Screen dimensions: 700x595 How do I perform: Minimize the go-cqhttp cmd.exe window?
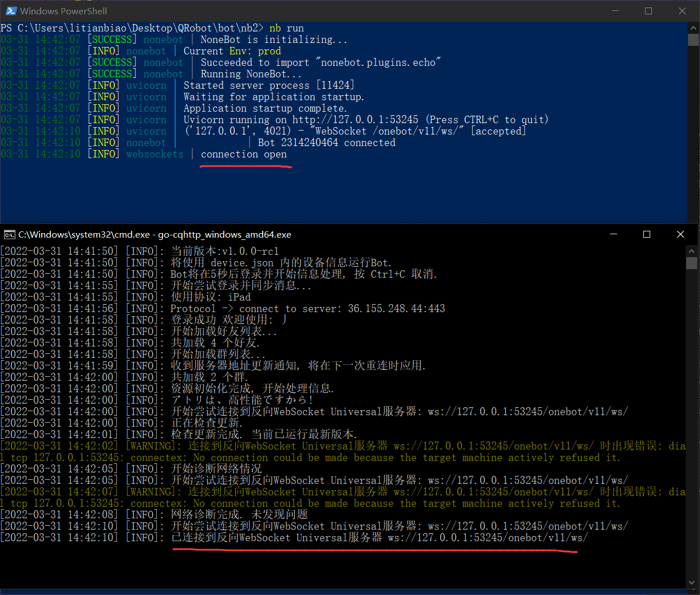[x=614, y=234]
